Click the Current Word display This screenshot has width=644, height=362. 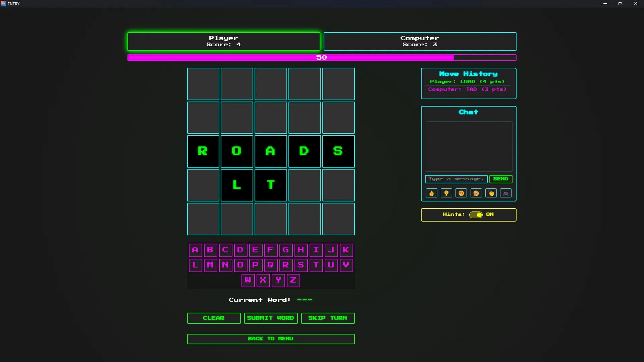coord(271,300)
